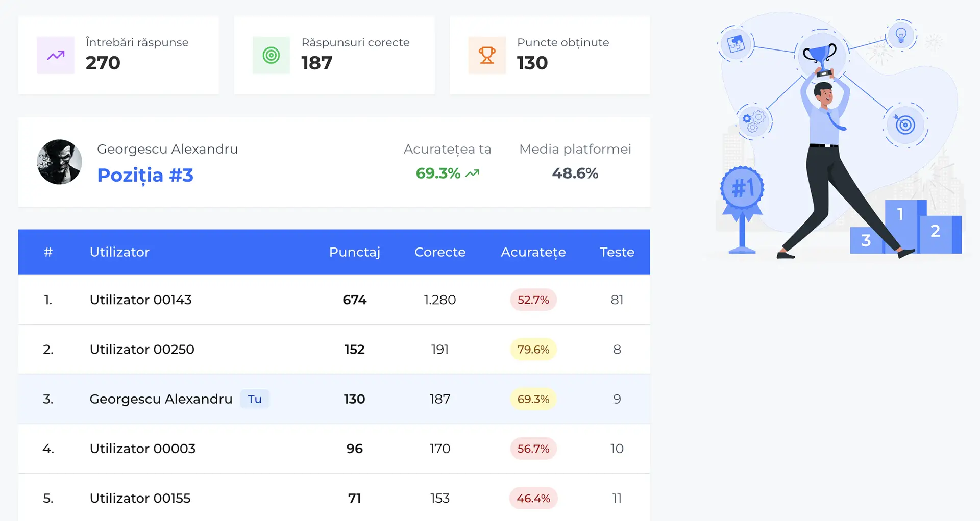Click the green trend arrow beside 69.3%
Viewport: 980px width, 521px height.
click(x=473, y=173)
